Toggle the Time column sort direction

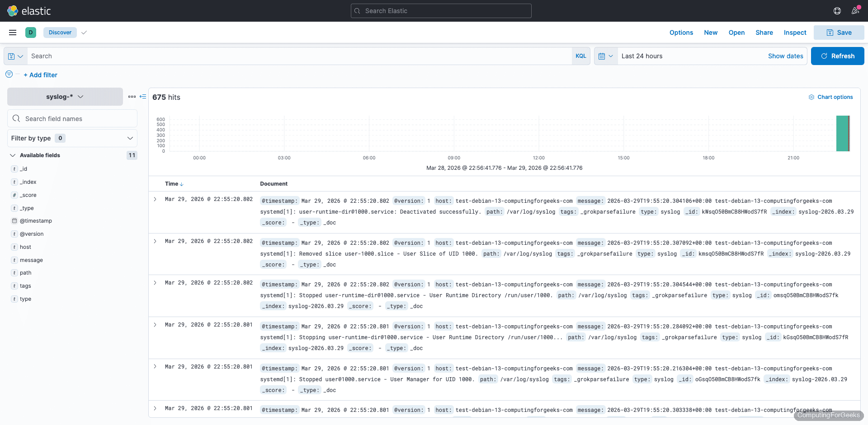click(x=182, y=184)
